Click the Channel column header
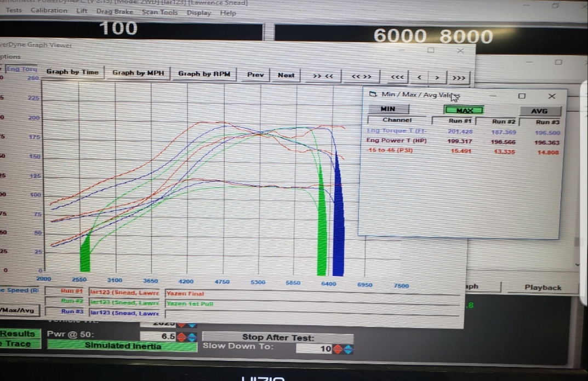This screenshot has height=381, width=588. tap(397, 120)
